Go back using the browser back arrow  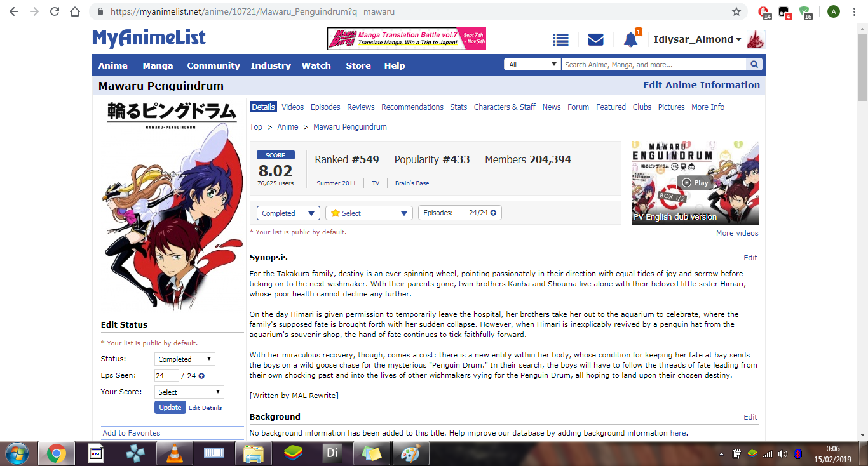pyautogui.click(x=14, y=11)
